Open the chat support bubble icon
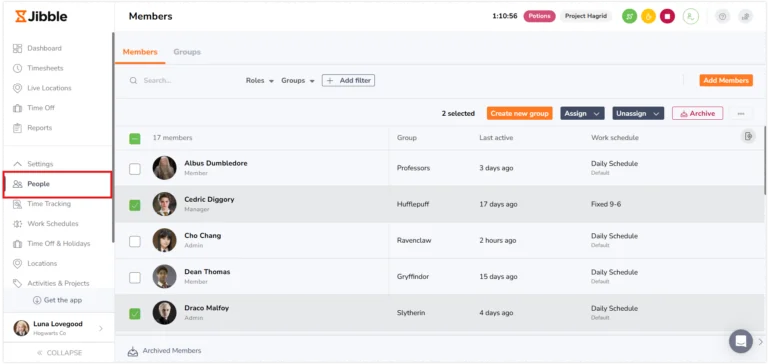Image resolution: width=768 pixels, height=364 pixels. coord(741,341)
